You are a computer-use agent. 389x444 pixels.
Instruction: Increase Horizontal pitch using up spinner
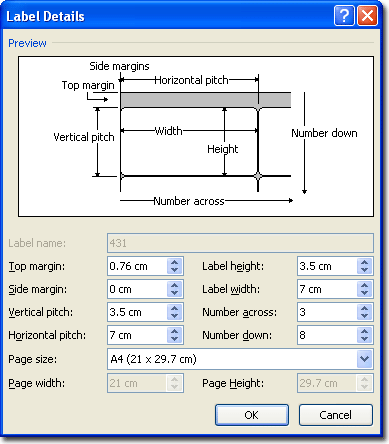(x=174, y=331)
